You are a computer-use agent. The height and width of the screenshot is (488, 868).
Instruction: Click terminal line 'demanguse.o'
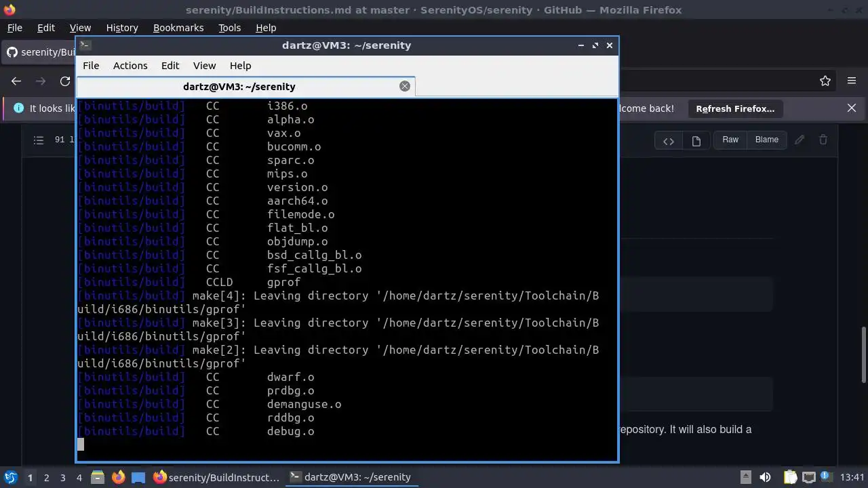click(304, 404)
